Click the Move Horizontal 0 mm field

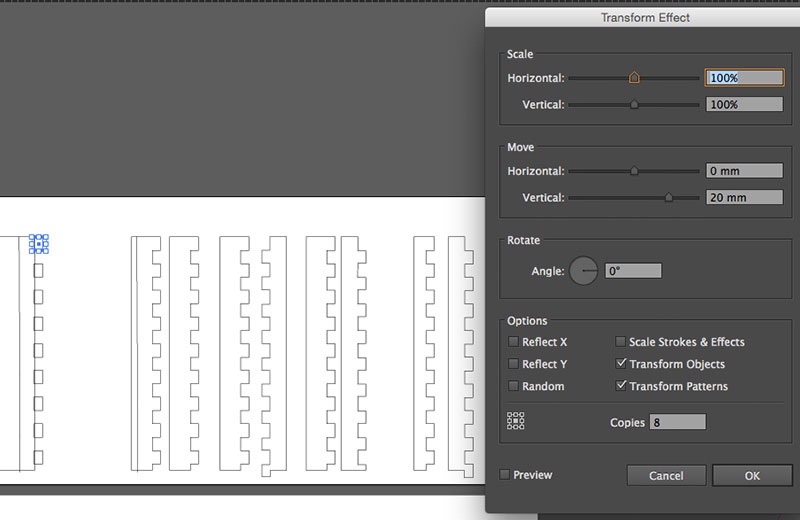[x=744, y=170]
